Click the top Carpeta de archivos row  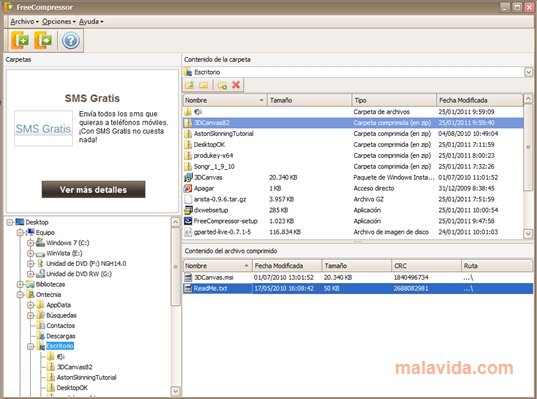(353, 112)
